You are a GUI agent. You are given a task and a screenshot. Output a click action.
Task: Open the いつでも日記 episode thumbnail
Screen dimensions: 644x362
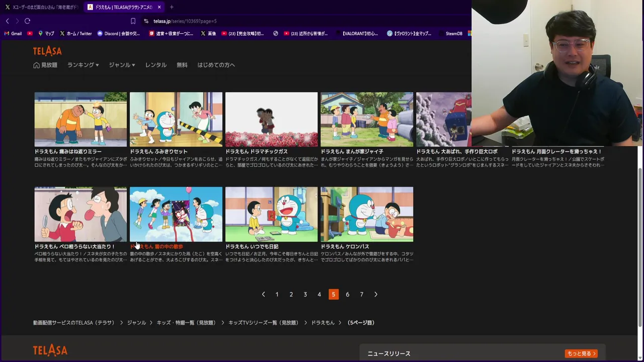pos(272,214)
